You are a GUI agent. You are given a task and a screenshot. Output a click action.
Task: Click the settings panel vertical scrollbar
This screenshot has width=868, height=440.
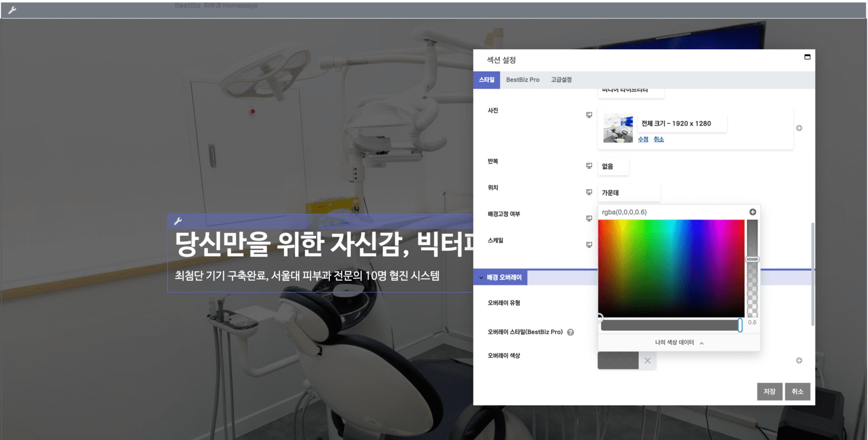(x=812, y=274)
